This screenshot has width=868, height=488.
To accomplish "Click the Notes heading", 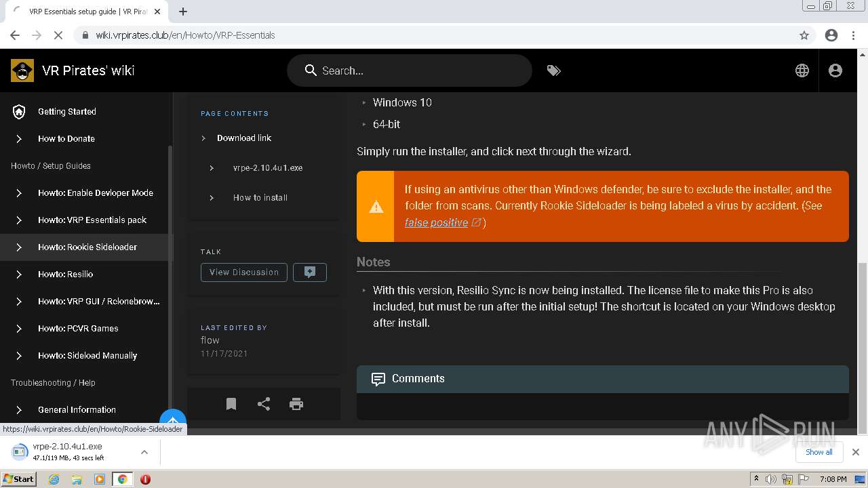I will click(x=374, y=262).
